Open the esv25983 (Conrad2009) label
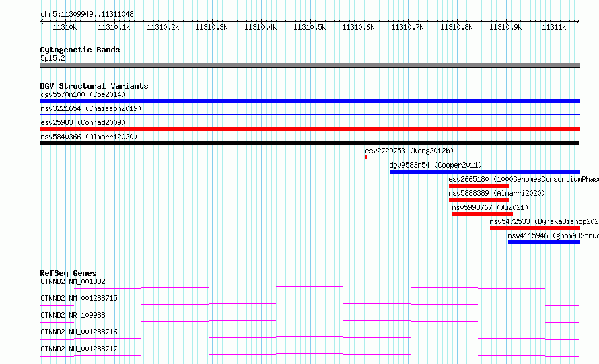 point(83,122)
